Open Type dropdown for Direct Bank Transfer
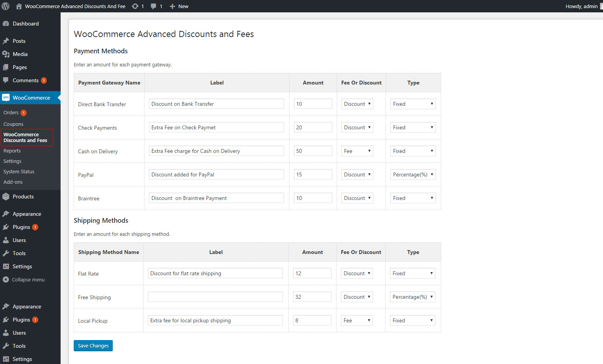This screenshot has width=603, height=364. (x=413, y=104)
